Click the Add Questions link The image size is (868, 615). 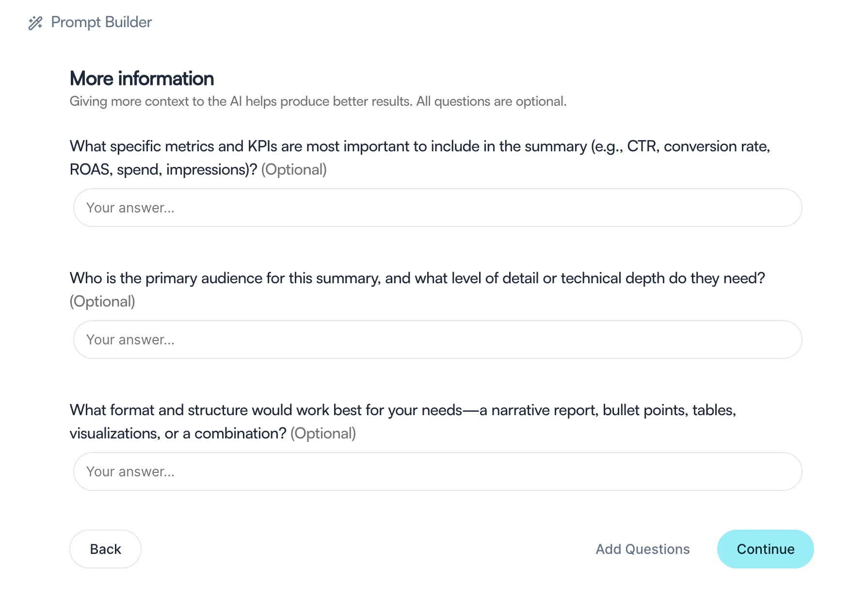tap(643, 549)
